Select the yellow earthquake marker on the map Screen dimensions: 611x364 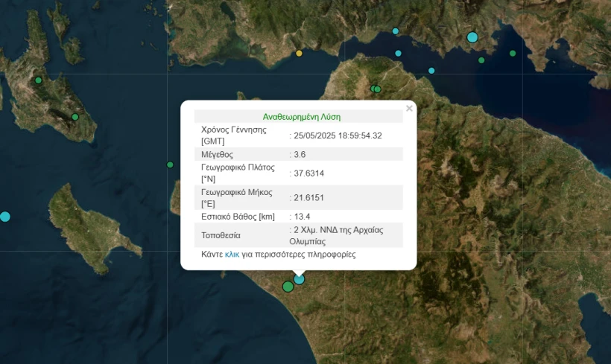pyautogui.click(x=300, y=54)
